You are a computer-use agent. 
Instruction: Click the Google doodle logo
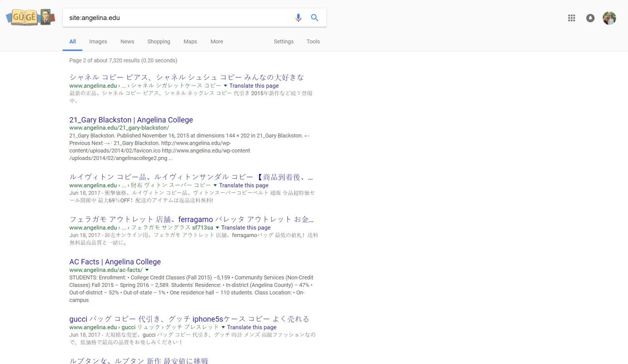point(30,17)
